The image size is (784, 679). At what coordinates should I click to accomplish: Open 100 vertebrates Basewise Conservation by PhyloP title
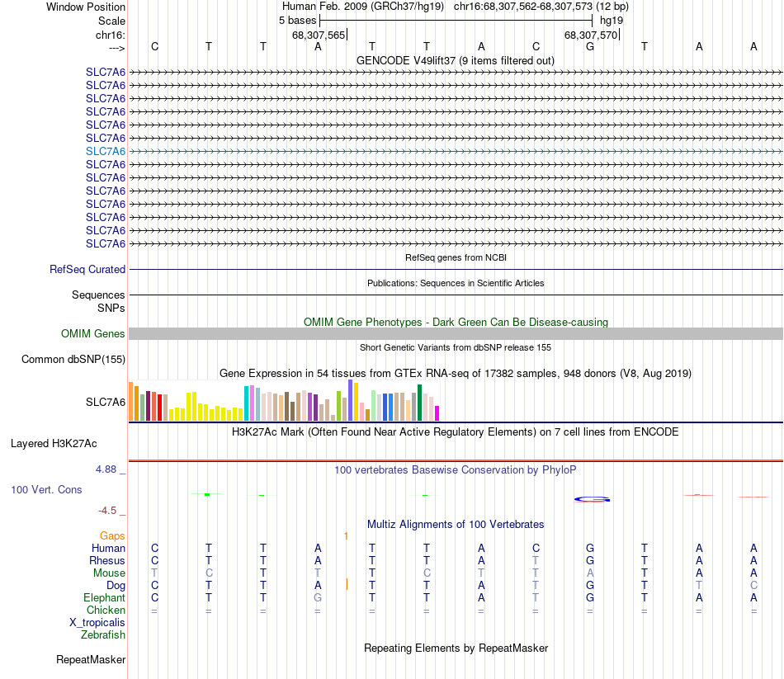(456, 470)
